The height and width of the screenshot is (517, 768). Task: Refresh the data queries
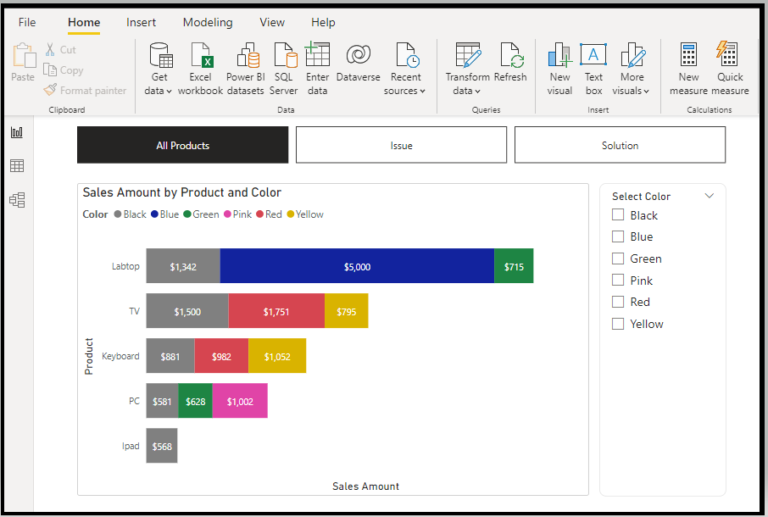coord(510,62)
